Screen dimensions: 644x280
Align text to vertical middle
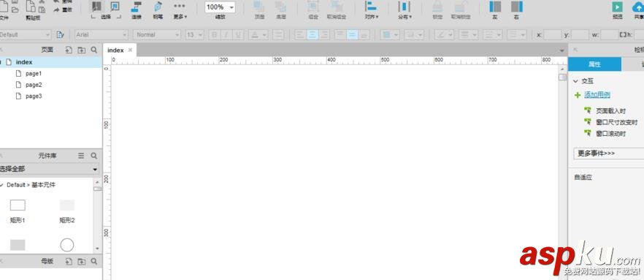click(352, 35)
